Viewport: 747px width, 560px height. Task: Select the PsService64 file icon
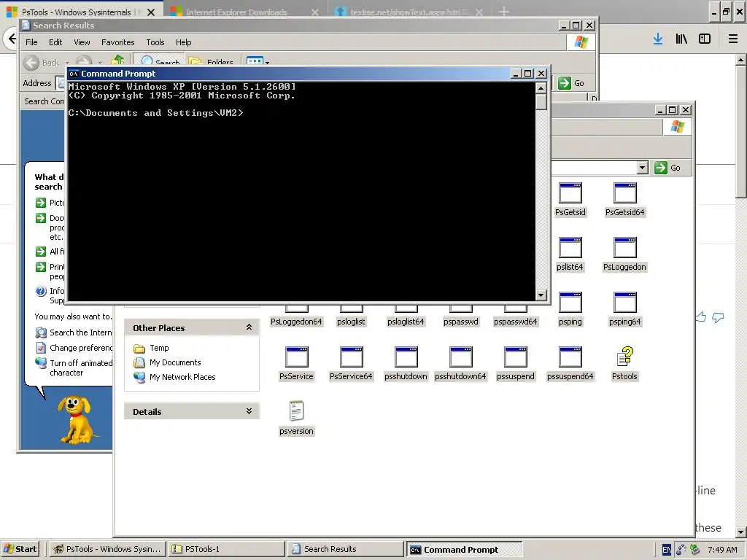pos(351,357)
